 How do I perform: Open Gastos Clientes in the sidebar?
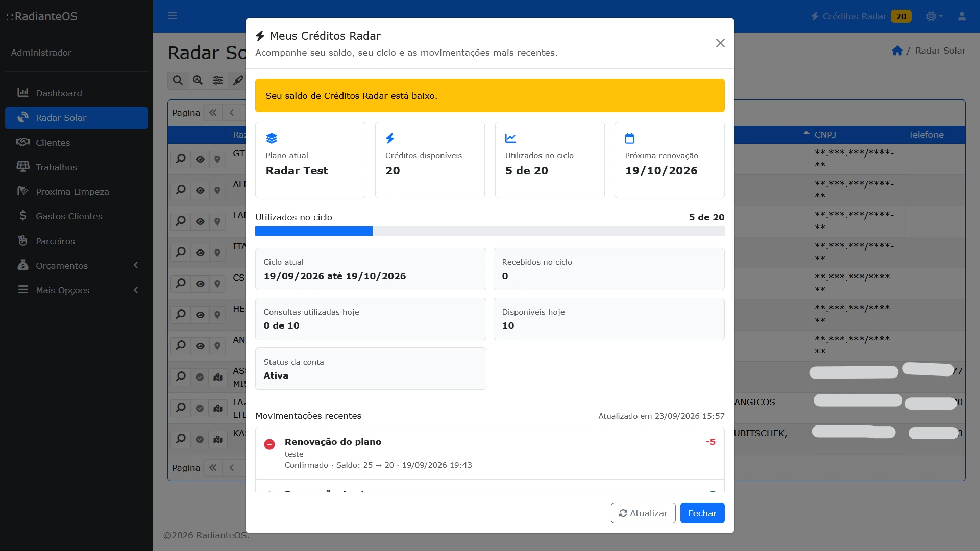(x=77, y=216)
